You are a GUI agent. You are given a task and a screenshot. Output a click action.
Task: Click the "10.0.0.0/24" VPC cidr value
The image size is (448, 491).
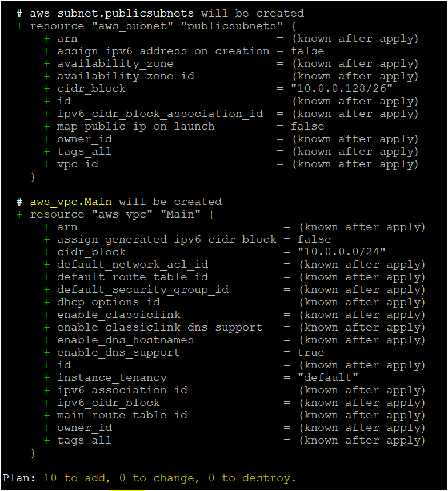tap(342, 252)
